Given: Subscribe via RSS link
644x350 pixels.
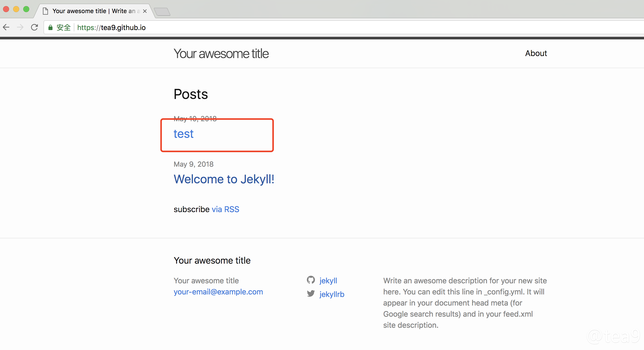Looking at the screenshot, I should (225, 209).
